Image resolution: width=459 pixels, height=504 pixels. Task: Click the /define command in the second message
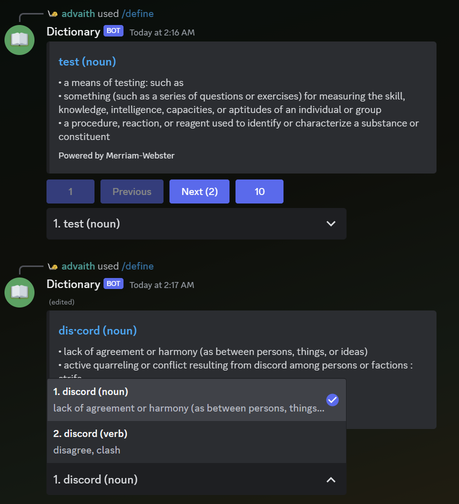point(138,266)
